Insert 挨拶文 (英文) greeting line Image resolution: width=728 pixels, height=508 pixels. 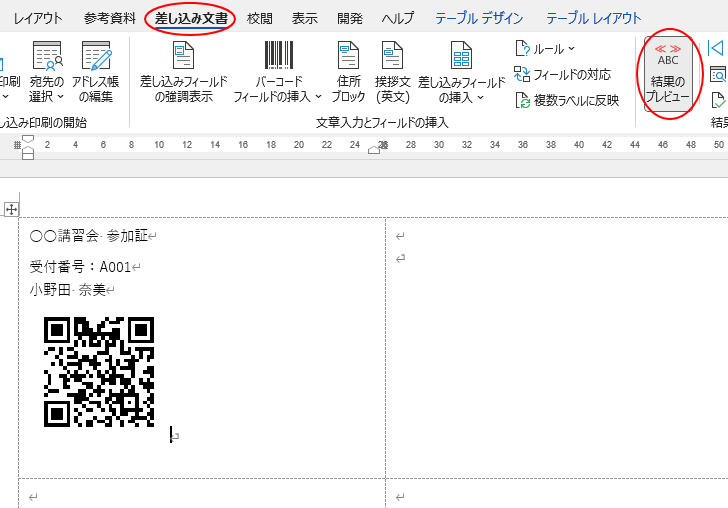click(x=392, y=73)
